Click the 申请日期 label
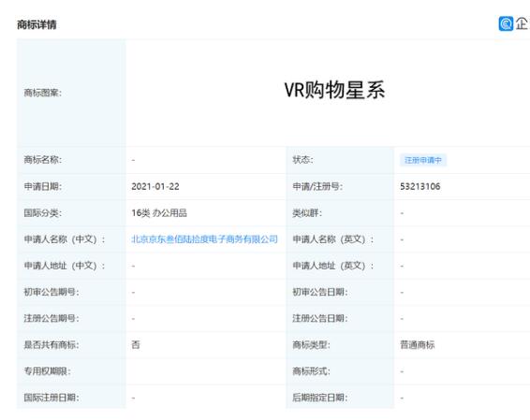 click(x=43, y=186)
